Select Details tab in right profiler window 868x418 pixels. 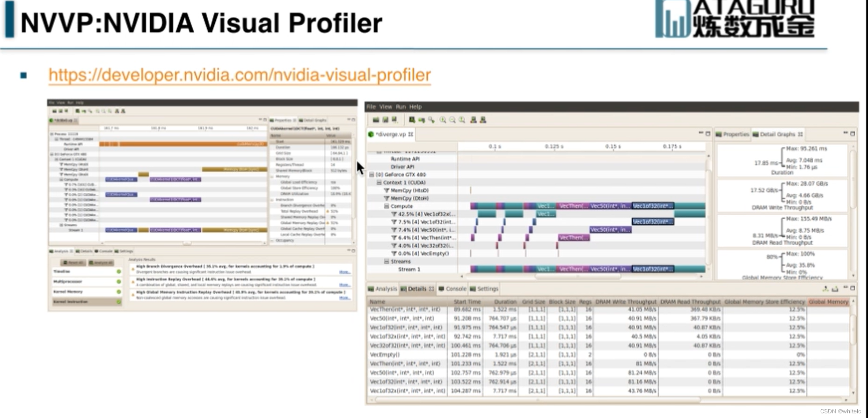point(417,289)
